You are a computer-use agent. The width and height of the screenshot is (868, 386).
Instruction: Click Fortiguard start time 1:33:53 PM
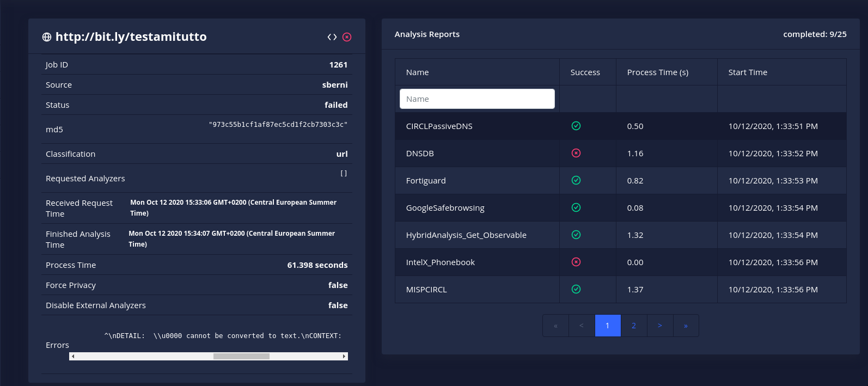pos(773,181)
